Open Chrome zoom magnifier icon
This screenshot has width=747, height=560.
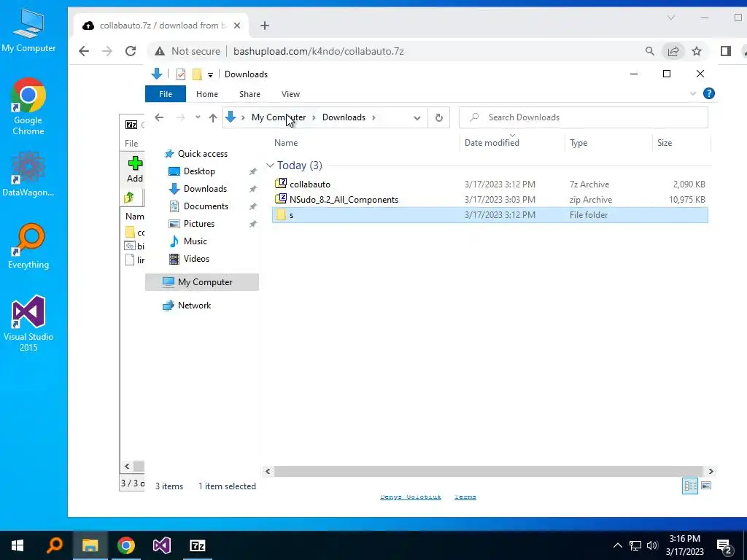[x=650, y=51]
